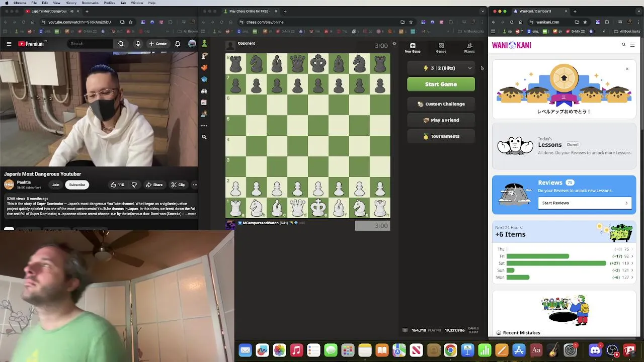
Task: Like the video with 11K likes
Action: pyautogui.click(x=118, y=185)
